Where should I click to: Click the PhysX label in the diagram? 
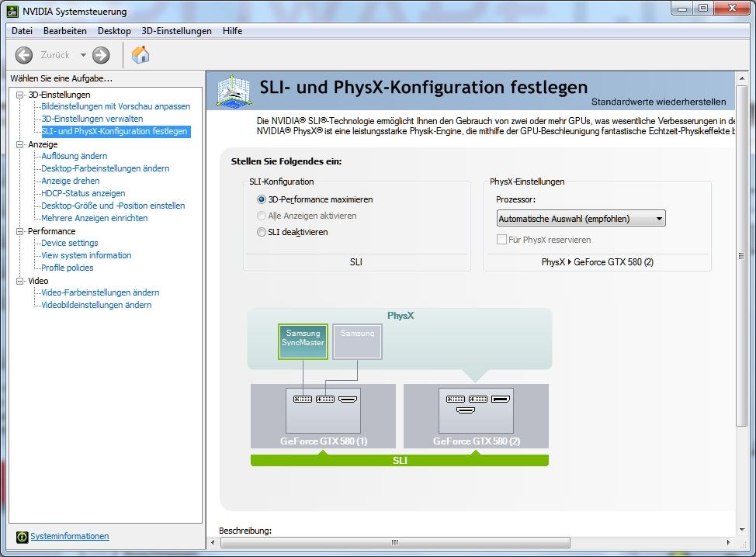[401, 316]
